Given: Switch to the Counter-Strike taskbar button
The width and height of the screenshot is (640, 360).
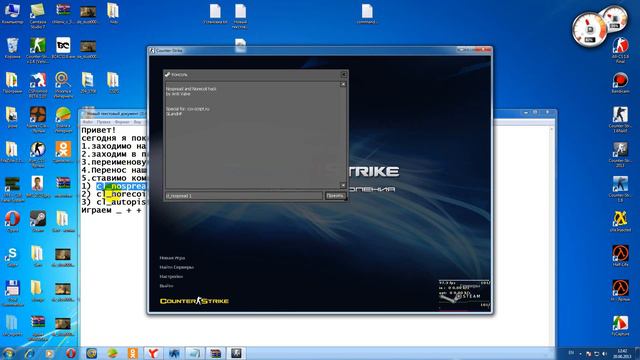Looking at the screenshot, I should (236, 353).
